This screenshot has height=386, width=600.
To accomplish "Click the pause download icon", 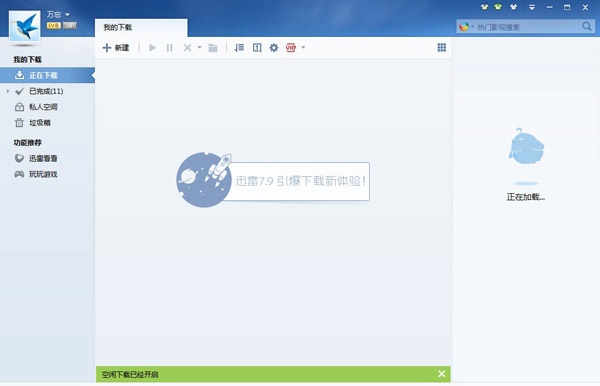I will 170,48.
